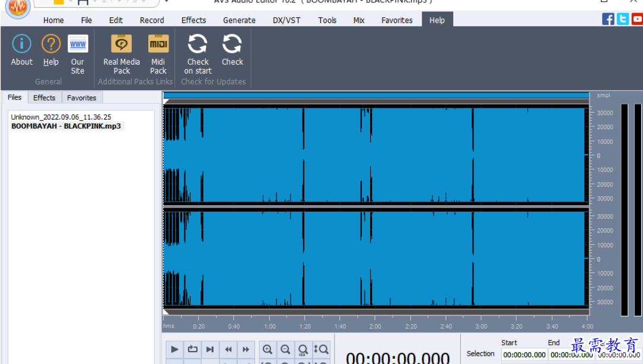This screenshot has height=364, width=643.
Task: Open Quick Access toolbar customize dropdown arrow
Action: (x=167, y=2)
